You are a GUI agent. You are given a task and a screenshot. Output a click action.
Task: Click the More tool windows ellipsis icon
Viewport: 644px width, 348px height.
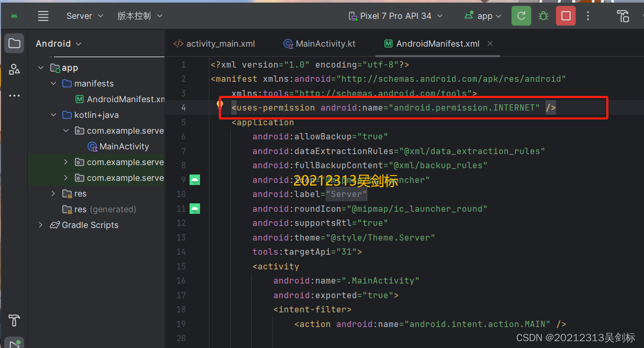click(x=14, y=95)
